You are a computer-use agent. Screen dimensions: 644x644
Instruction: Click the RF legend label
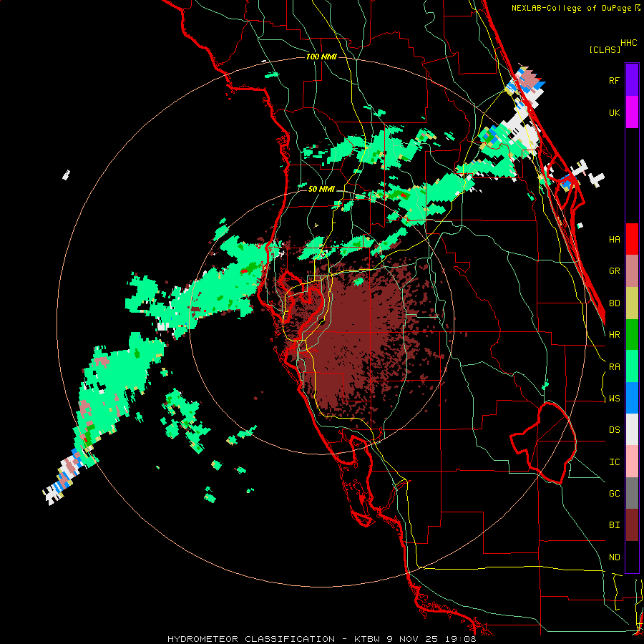coord(614,80)
